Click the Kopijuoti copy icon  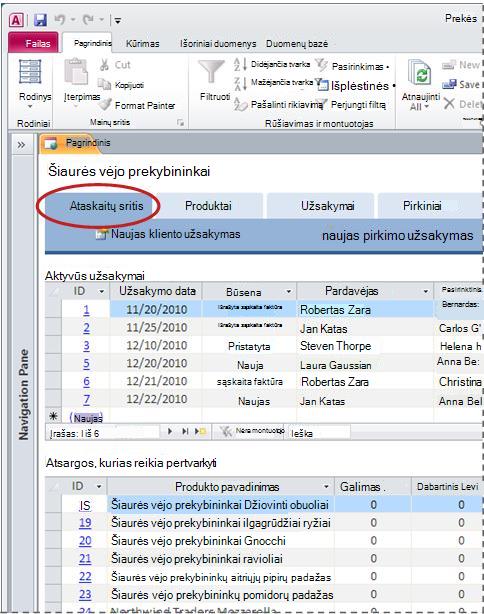pyautogui.click(x=104, y=84)
